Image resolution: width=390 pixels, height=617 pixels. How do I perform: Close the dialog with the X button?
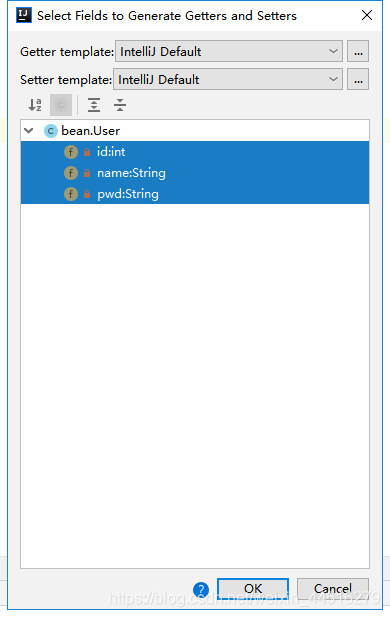tap(367, 15)
